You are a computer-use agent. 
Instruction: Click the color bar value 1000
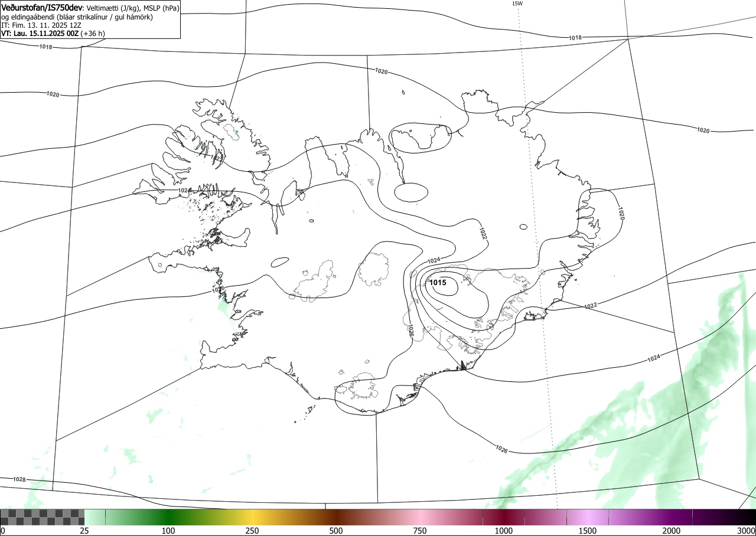tap(504, 531)
